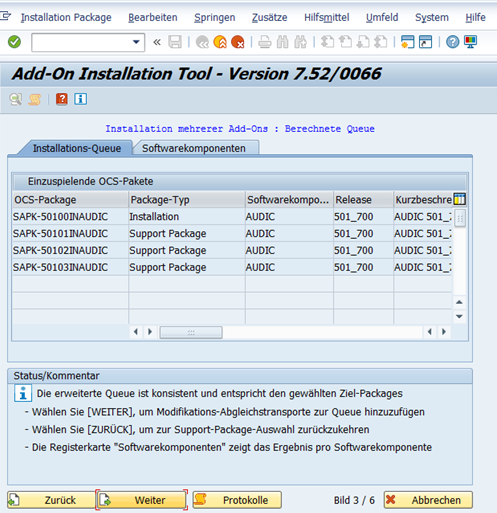
Task: Open the table column settings icon
Action: (x=460, y=199)
